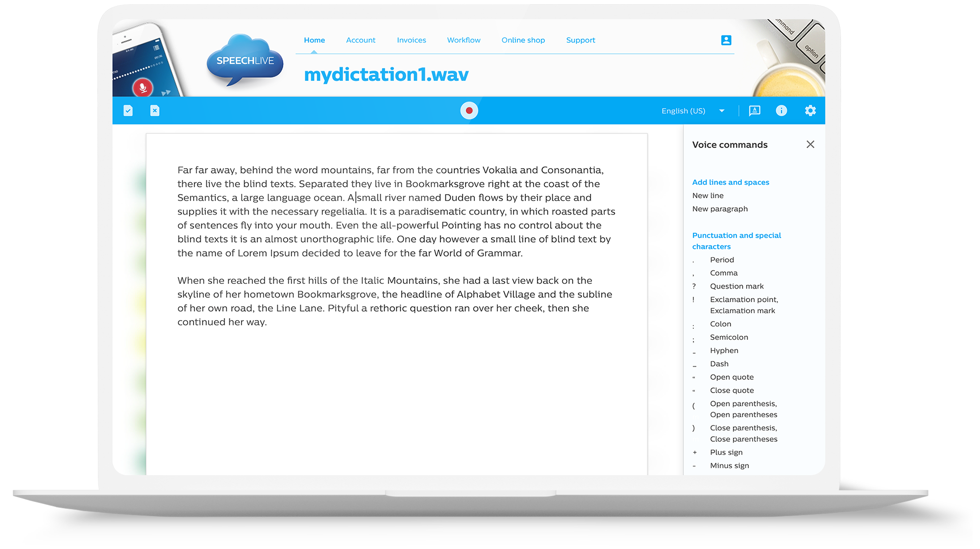Open the user profile icon

click(x=726, y=40)
